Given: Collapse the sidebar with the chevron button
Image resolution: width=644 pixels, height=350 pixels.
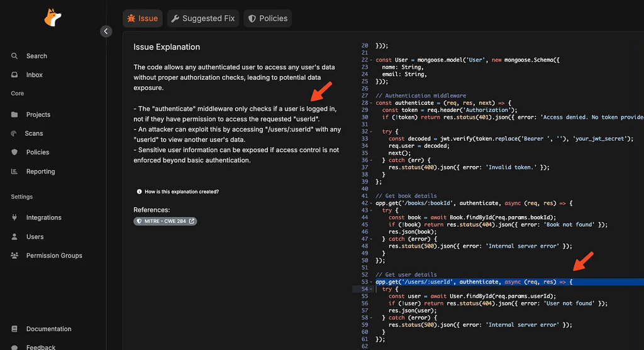Looking at the screenshot, I should coord(106,31).
